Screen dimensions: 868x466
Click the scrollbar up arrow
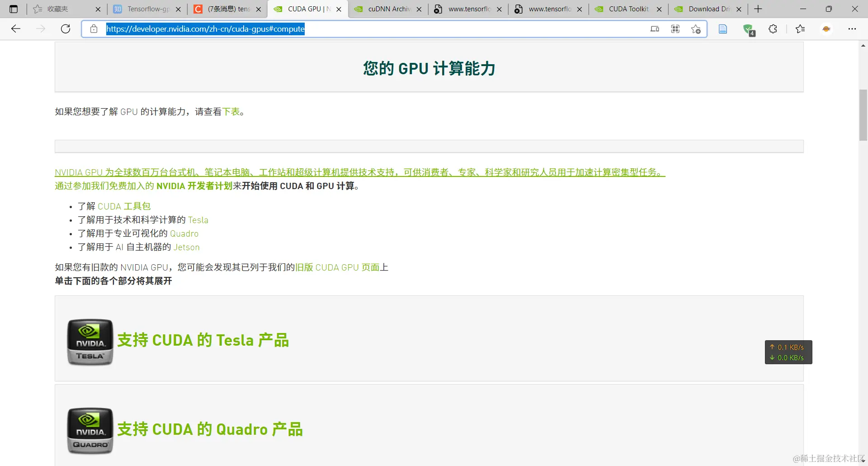point(863,46)
